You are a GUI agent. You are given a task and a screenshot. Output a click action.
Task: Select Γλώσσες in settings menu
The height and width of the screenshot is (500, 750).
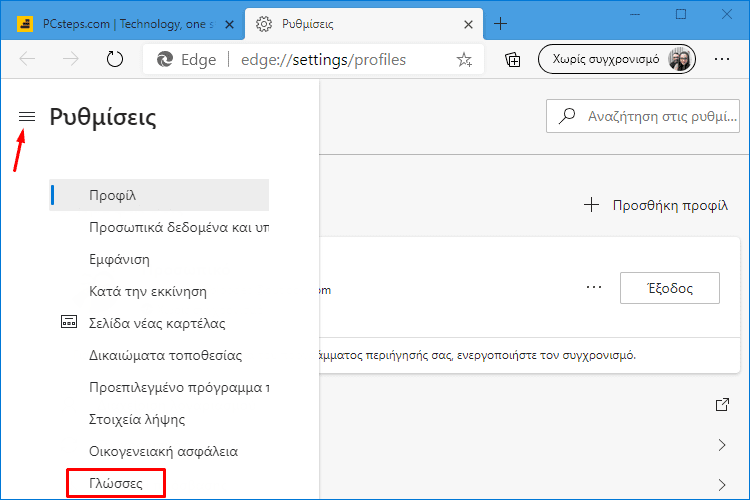pyautogui.click(x=116, y=483)
